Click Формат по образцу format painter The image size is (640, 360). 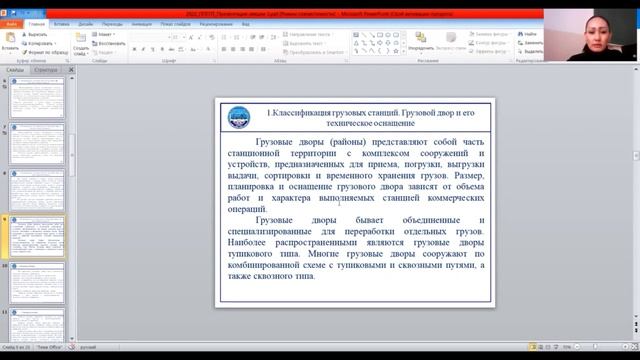[45, 52]
